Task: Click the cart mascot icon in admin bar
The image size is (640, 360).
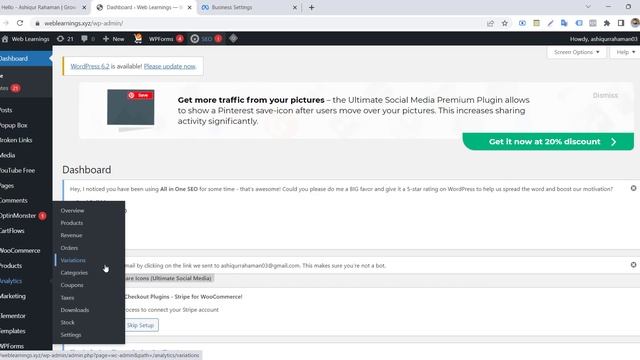Action: [138, 38]
